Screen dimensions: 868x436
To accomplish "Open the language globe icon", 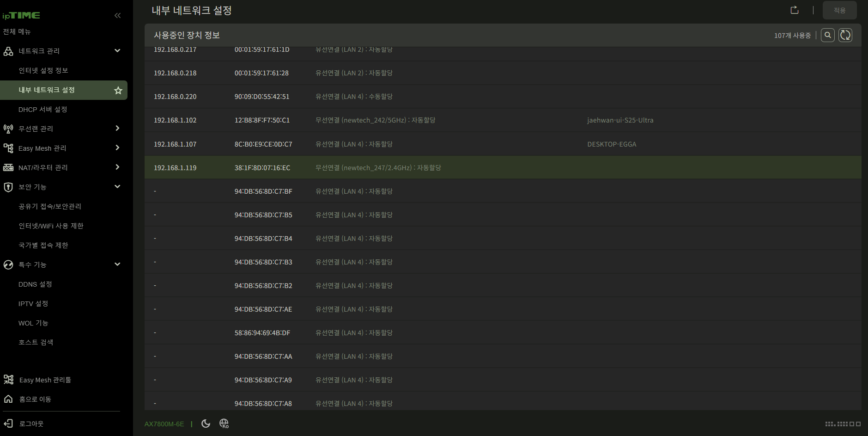I will (x=224, y=424).
